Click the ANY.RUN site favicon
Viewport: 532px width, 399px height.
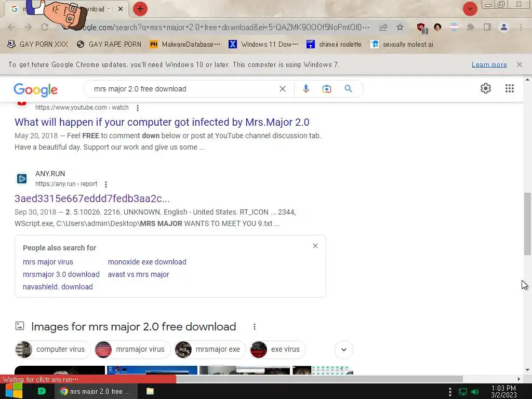(22, 179)
